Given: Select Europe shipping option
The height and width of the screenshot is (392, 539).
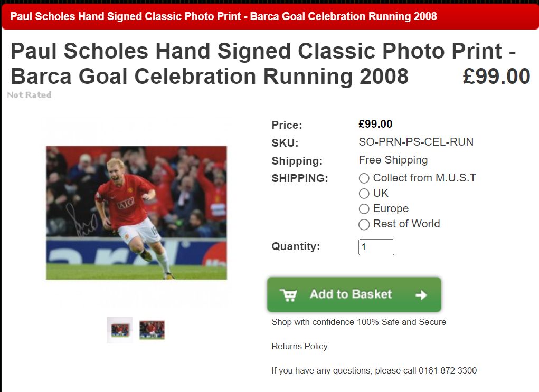Looking at the screenshot, I should 364,209.
